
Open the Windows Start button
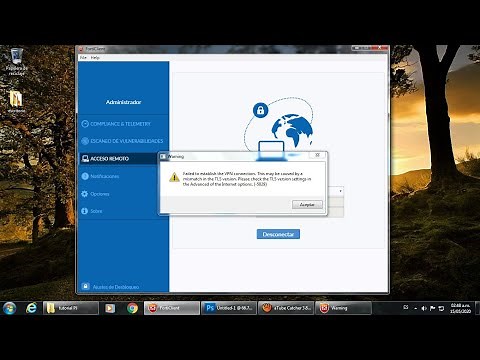[9, 308]
